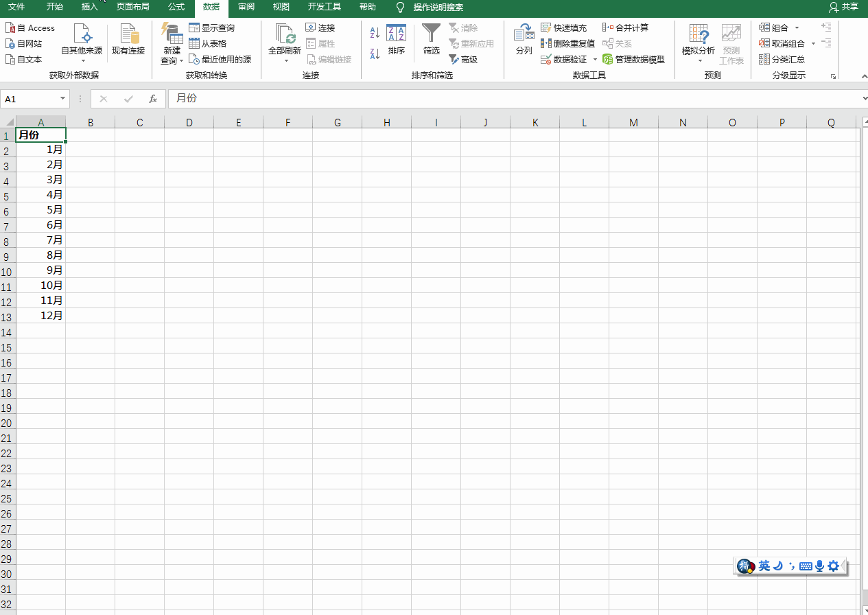Viewport: 868px width, 615px height.
Task: Switch to Developer (开发工具) tab
Action: 324,7
